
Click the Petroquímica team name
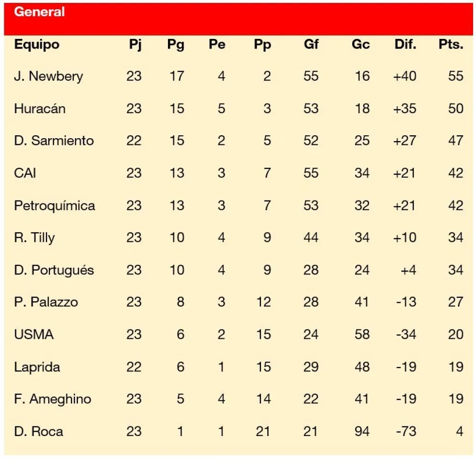coord(55,206)
